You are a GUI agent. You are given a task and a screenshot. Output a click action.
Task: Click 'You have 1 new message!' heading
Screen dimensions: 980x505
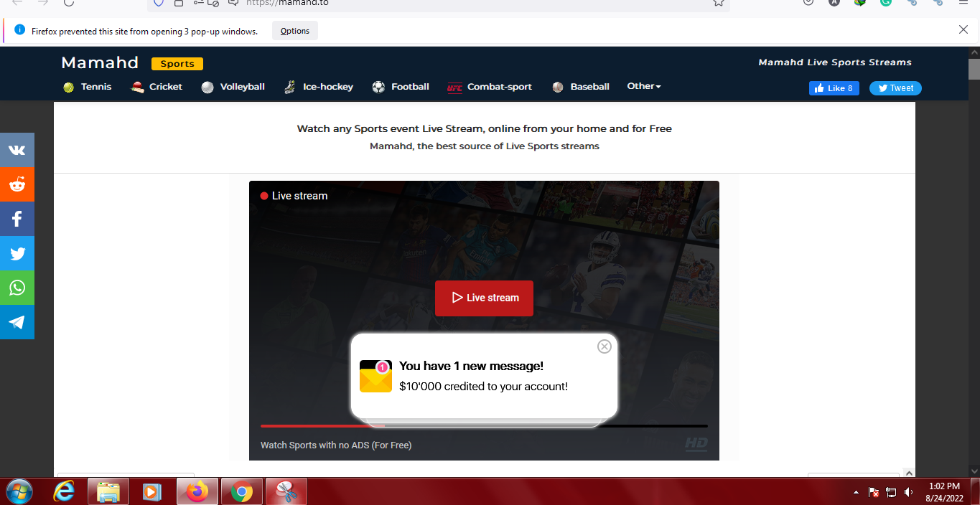[471, 367]
